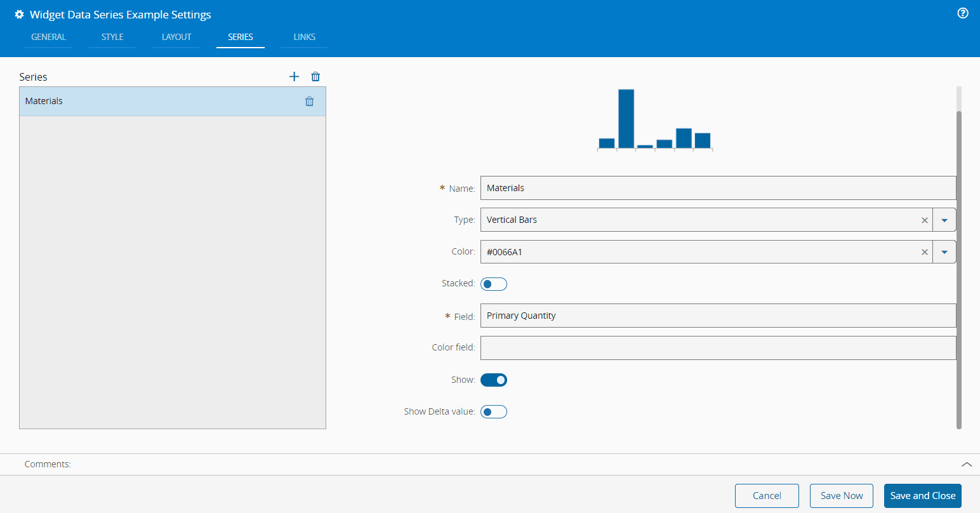Expand the Comments section chevron
The image size is (980, 513).
pos(966,464)
